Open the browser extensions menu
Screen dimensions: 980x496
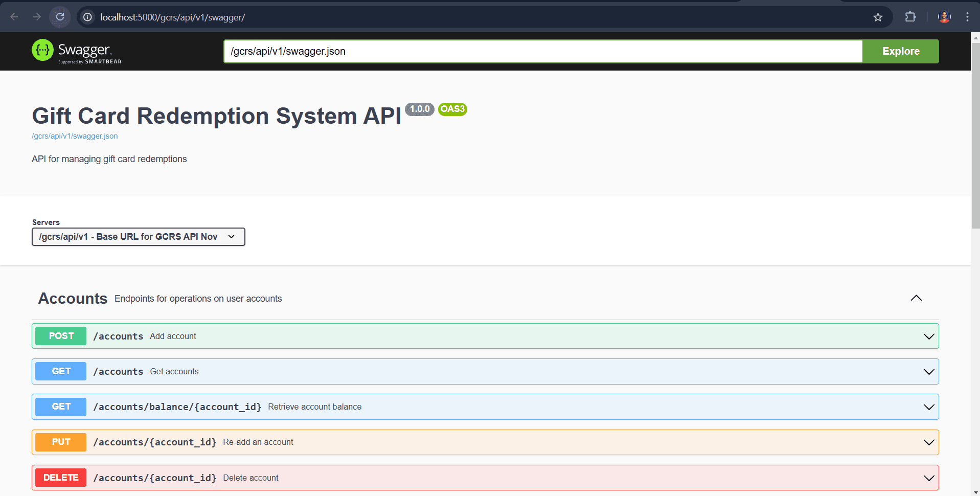910,17
